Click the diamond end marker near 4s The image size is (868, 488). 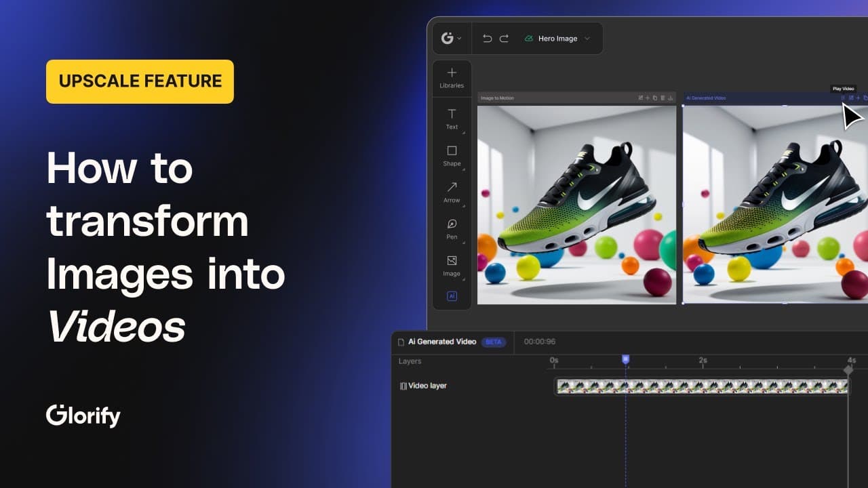tap(848, 370)
